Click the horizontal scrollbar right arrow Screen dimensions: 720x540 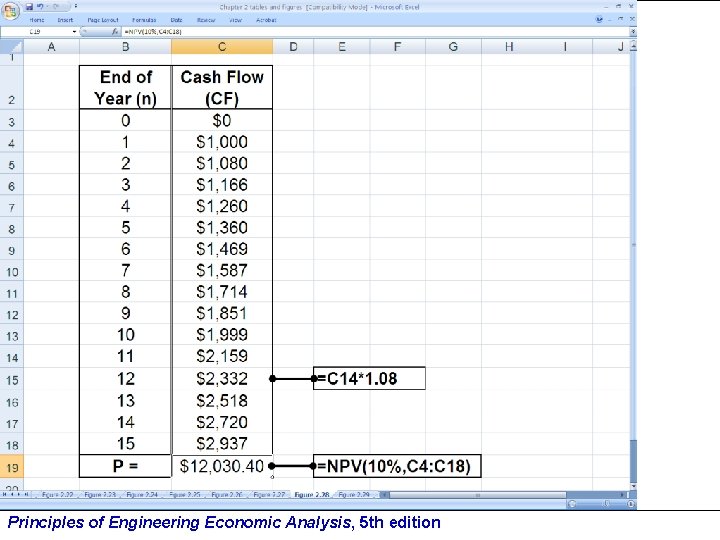pyautogui.click(x=623, y=495)
